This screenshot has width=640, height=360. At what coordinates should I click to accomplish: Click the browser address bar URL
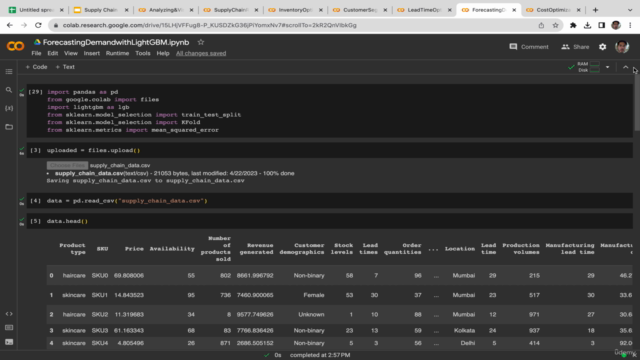tap(209, 25)
